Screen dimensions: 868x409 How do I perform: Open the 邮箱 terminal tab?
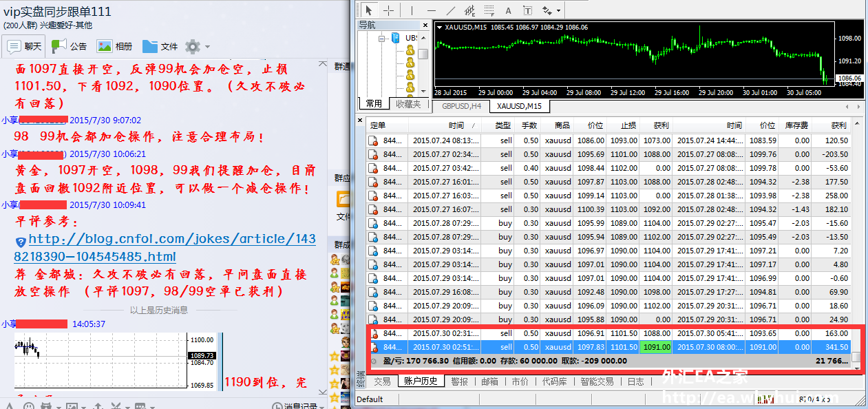[489, 381]
